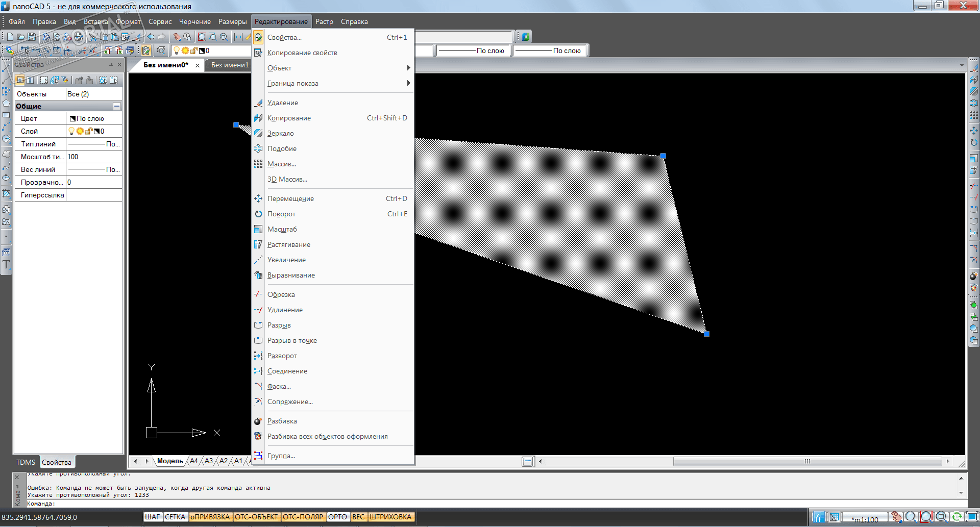Collapse the Общие properties section
The image size is (980, 527).
[x=117, y=106]
